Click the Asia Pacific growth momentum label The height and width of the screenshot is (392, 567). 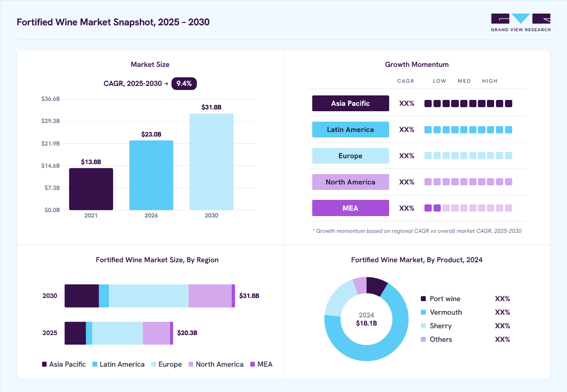coord(351,103)
